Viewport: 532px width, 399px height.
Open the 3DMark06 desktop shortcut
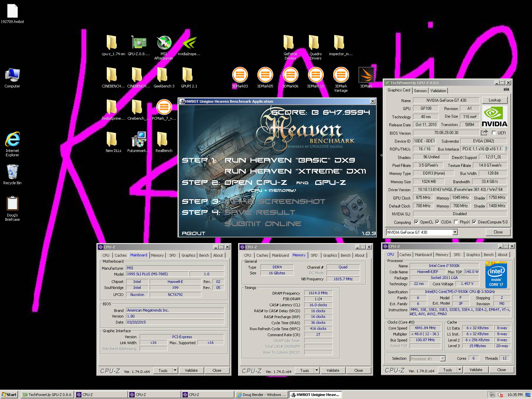click(x=290, y=77)
